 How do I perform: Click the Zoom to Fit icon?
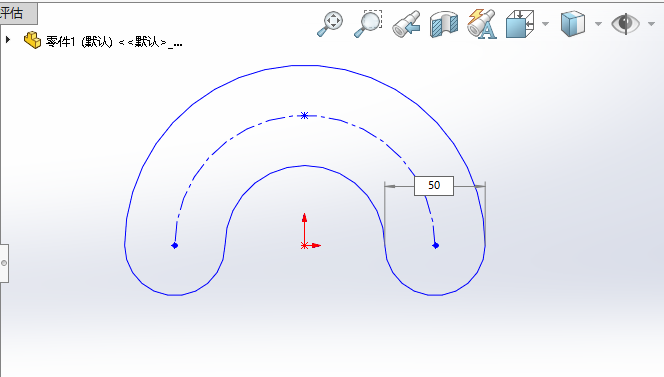point(330,24)
